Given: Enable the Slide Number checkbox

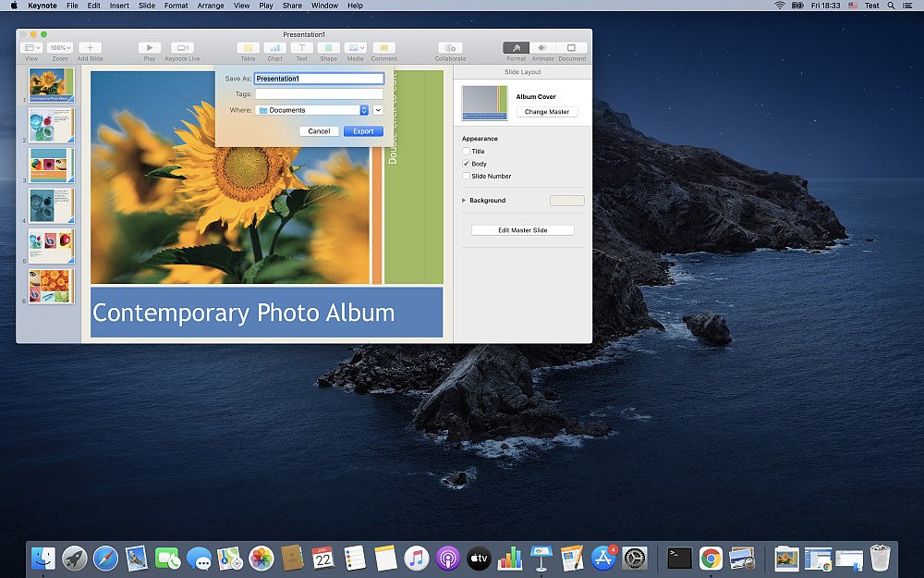Looking at the screenshot, I should [466, 176].
